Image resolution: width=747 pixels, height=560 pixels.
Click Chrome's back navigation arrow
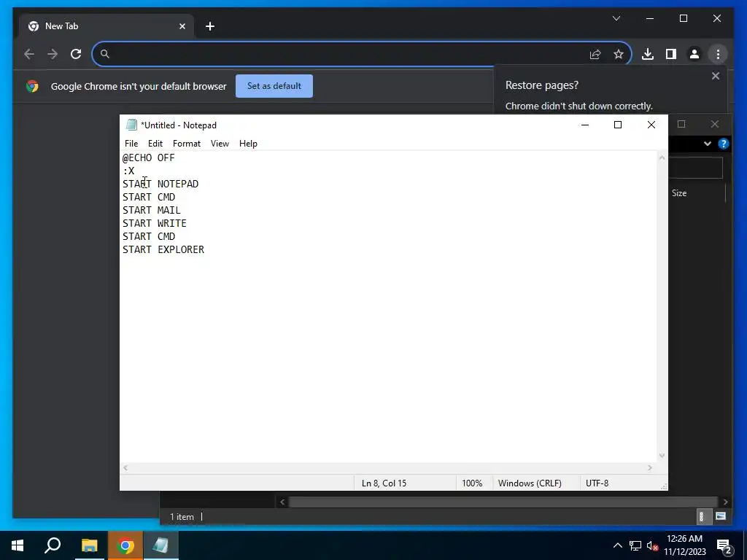(x=29, y=54)
